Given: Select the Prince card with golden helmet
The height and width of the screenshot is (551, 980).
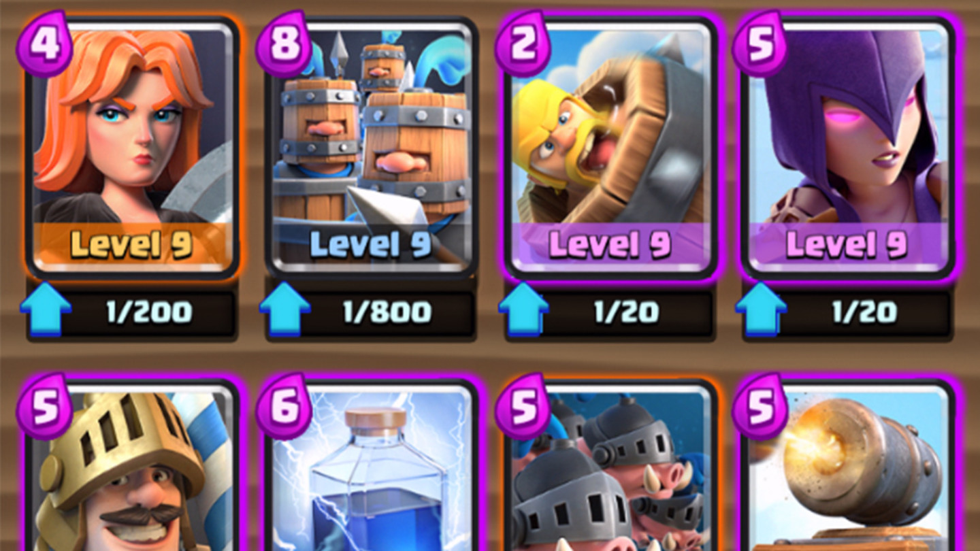Looking at the screenshot, I should pyautogui.click(x=132, y=466).
